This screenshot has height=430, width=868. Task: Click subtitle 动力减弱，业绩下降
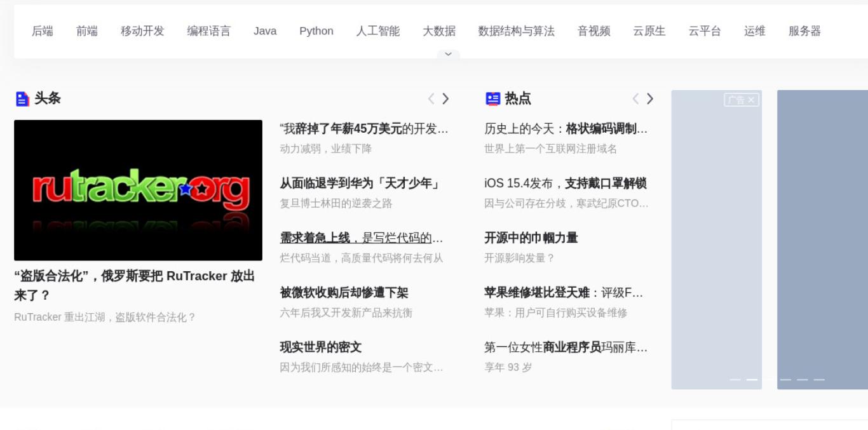point(326,149)
